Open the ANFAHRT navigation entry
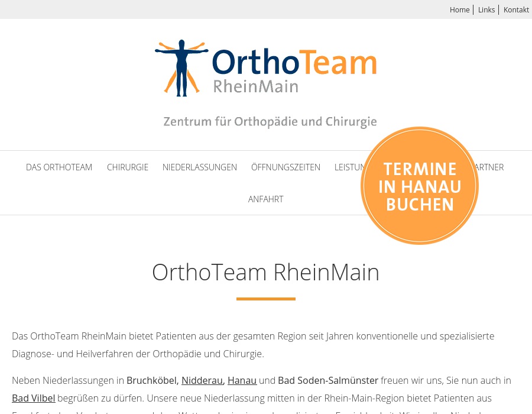Image resolution: width=532 pixels, height=414 pixels. click(x=265, y=199)
